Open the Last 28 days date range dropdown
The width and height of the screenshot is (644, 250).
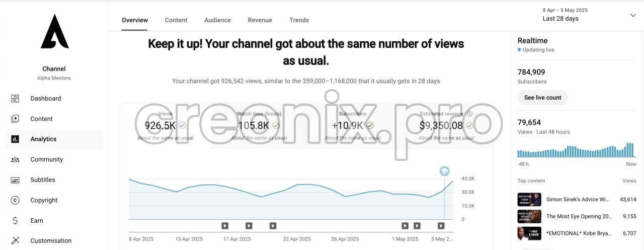[x=589, y=15]
